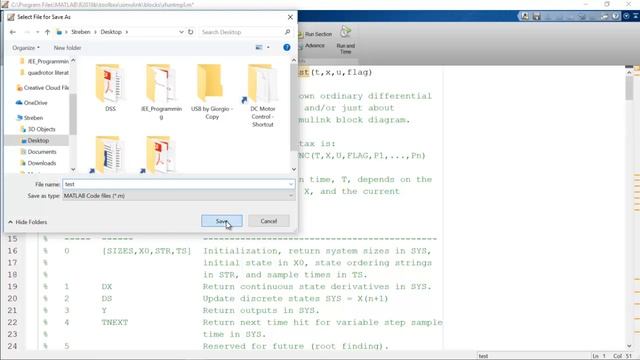Open Creative Cloud Files in navigation tree

click(42, 88)
